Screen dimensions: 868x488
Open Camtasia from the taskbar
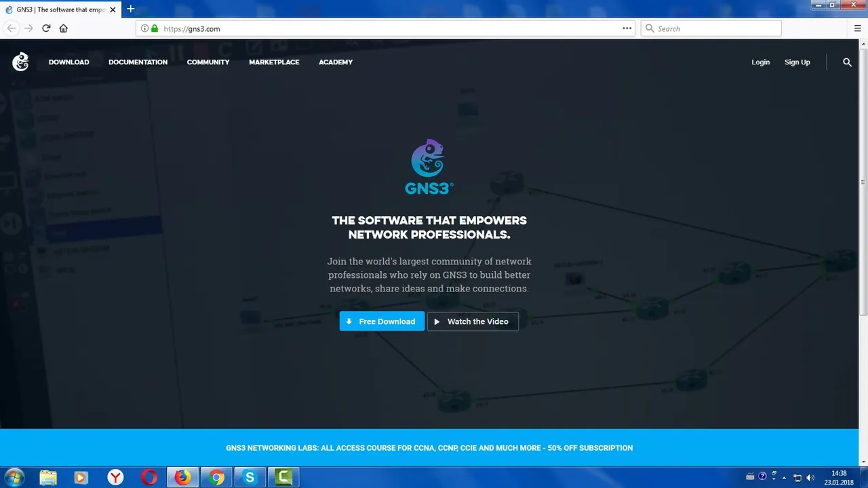[284, 477]
